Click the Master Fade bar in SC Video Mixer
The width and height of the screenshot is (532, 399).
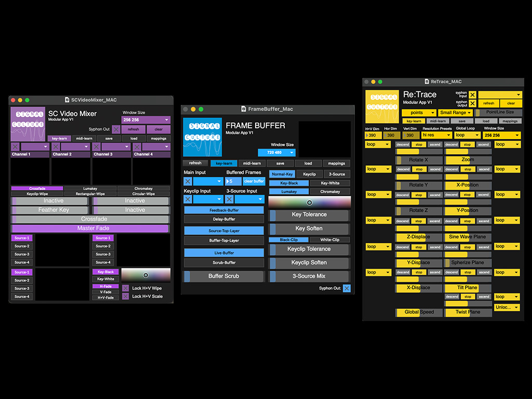point(90,228)
